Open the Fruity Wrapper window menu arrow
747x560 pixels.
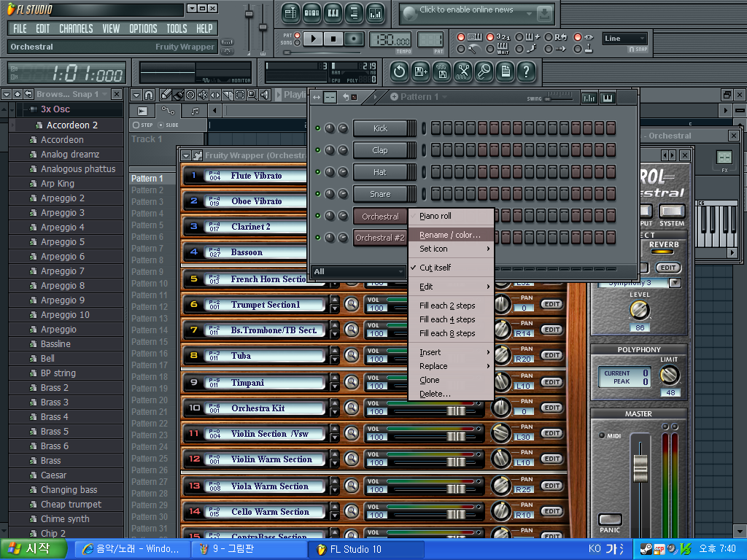[186, 156]
